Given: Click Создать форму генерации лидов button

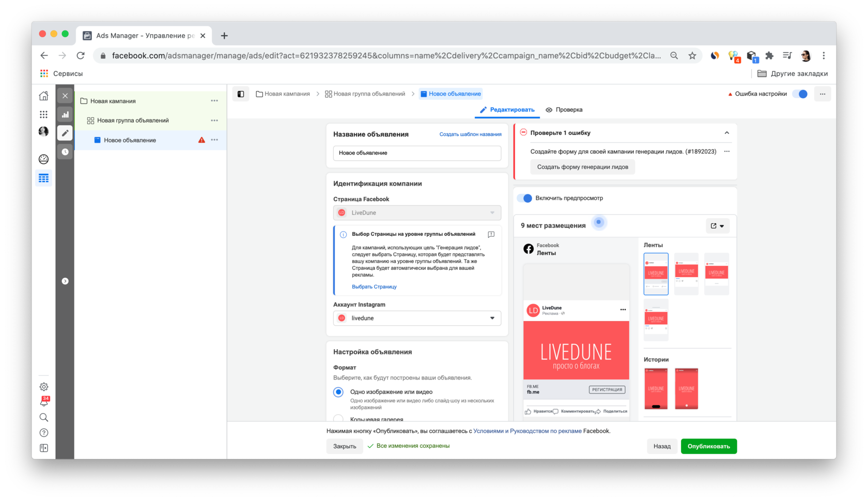Looking at the screenshot, I should (x=583, y=167).
